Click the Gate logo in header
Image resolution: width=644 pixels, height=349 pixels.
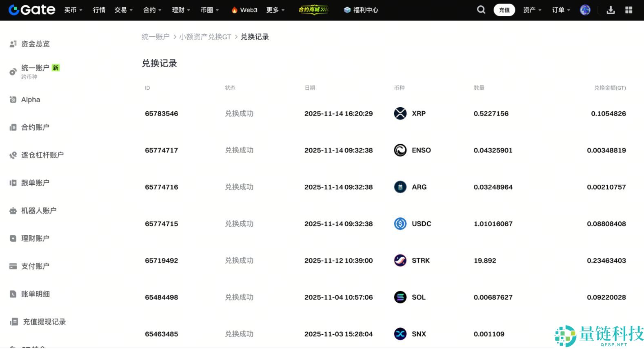coord(32,10)
